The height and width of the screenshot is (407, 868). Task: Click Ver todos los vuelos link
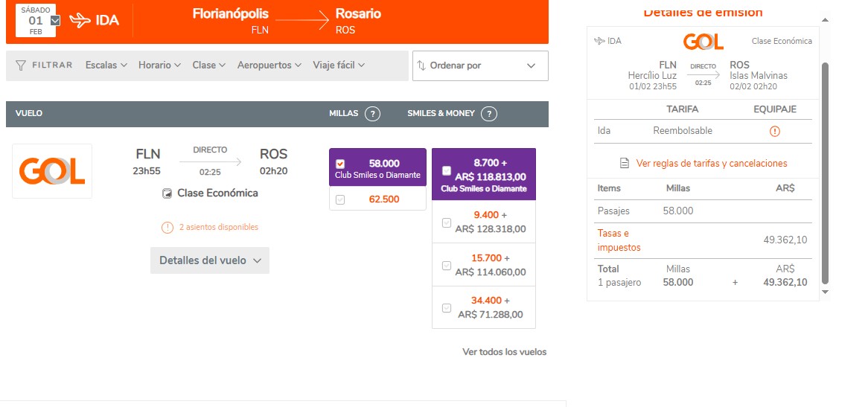point(504,352)
